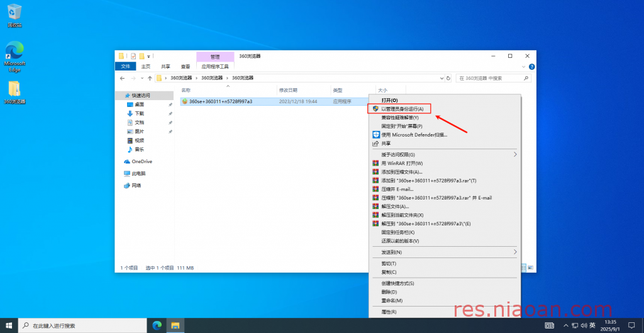
Task: Open the address bar history dropdown
Action: point(442,78)
